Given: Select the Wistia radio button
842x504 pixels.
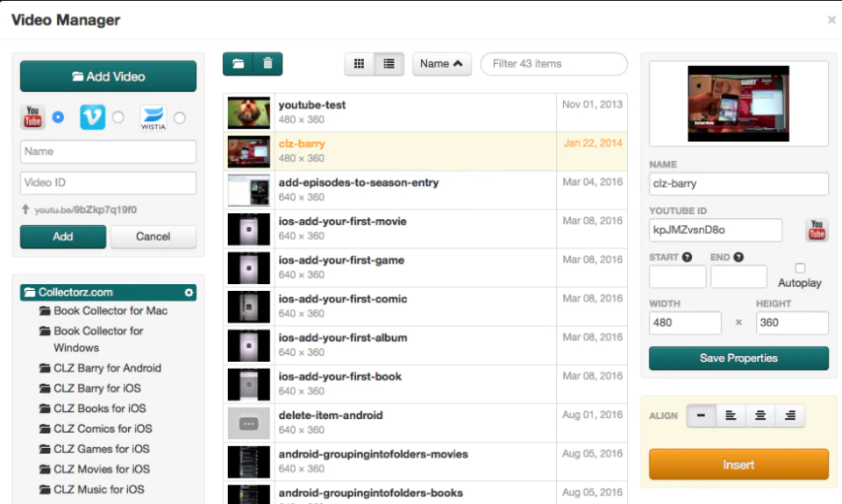Looking at the screenshot, I should pos(179,117).
